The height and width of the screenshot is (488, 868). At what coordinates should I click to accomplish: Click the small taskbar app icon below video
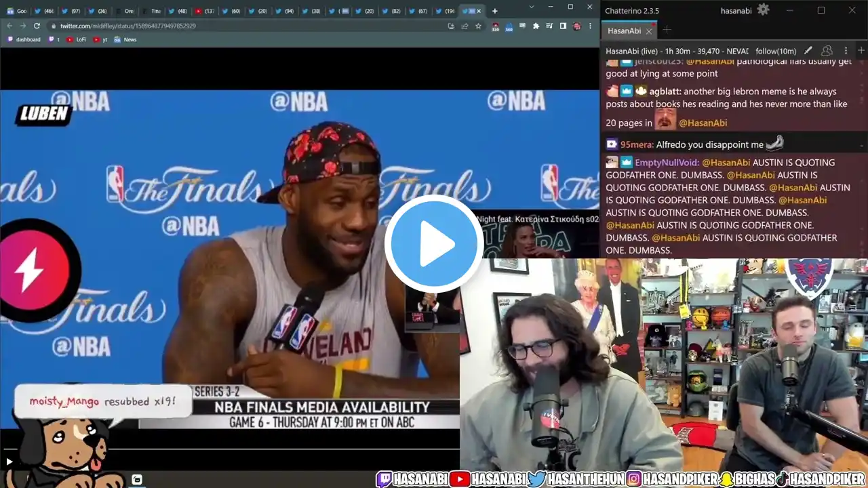click(x=136, y=480)
